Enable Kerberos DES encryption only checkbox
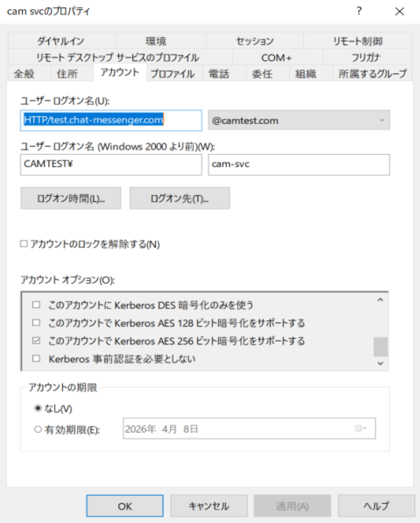The height and width of the screenshot is (523, 420). [36, 305]
